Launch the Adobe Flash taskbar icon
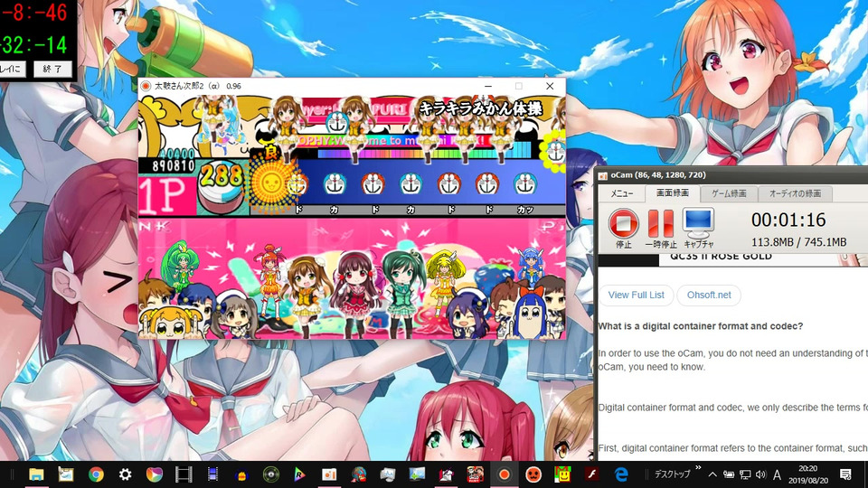868x488 pixels. 591,474
